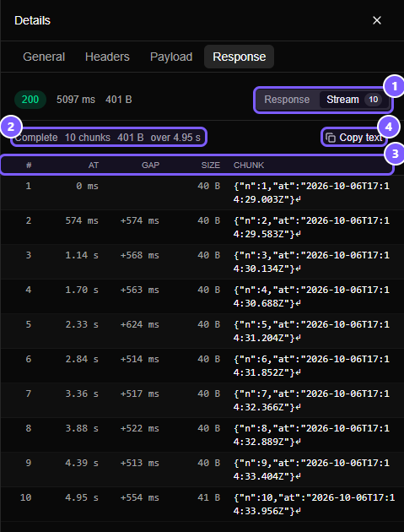Screen dimensions: 404x532
Task: Click the 4.95 s time cell in row 10
Action: [x=82, y=497]
